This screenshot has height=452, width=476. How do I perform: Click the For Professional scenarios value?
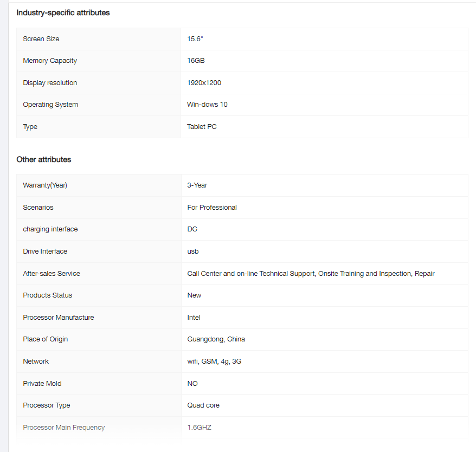coord(212,208)
